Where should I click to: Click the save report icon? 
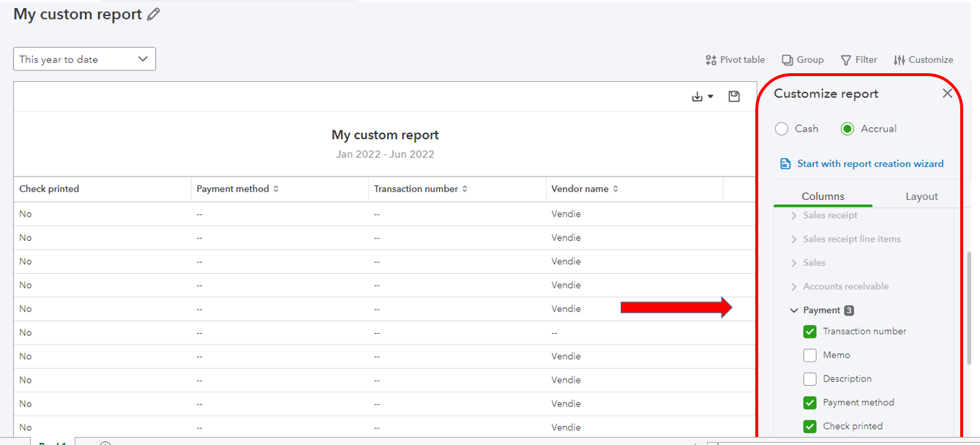734,95
